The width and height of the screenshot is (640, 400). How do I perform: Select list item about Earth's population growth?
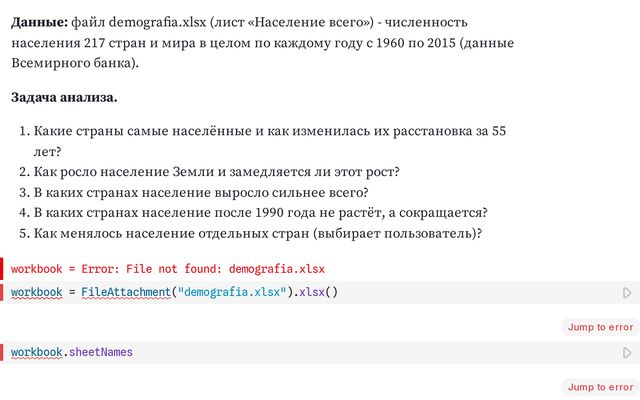coord(216,172)
